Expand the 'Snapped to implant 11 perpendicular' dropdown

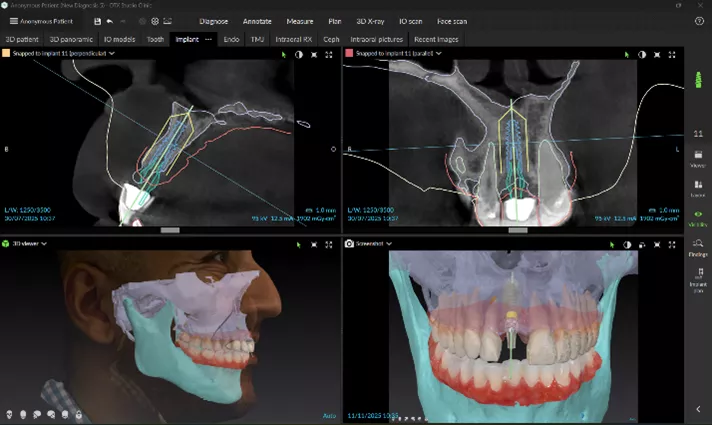[x=111, y=54]
